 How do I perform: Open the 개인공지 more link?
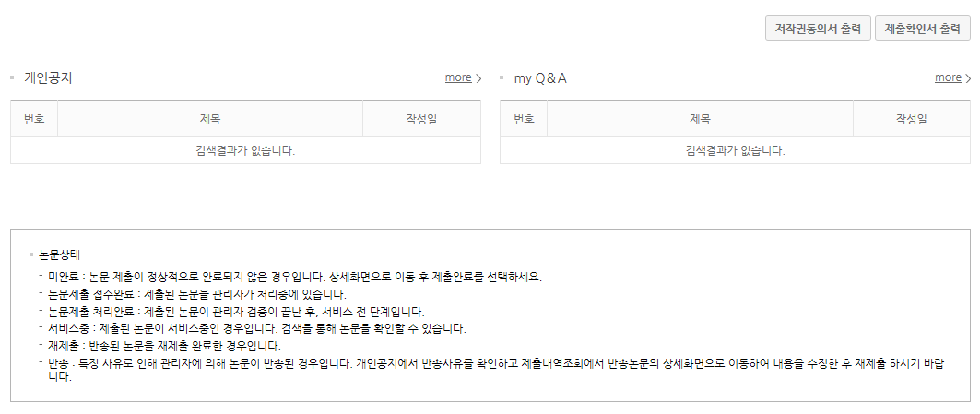pyautogui.click(x=458, y=77)
